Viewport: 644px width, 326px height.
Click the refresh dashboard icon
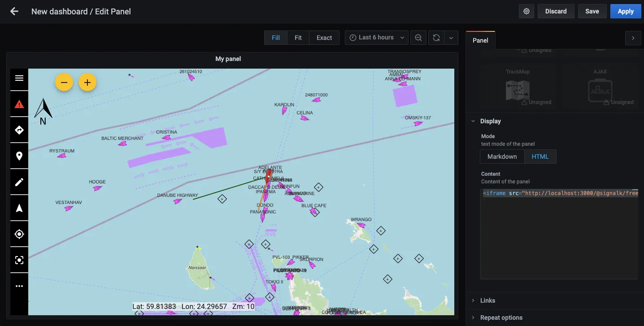click(436, 38)
